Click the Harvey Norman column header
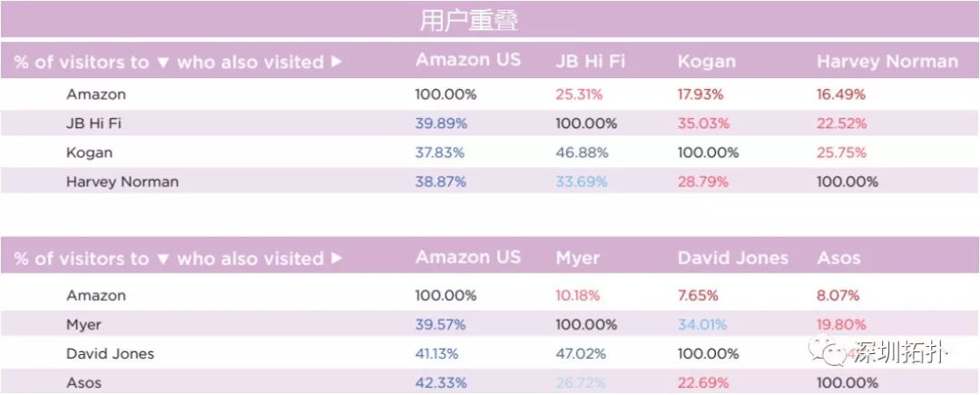The height and width of the screenshot is (395, 980). point(887,62)
